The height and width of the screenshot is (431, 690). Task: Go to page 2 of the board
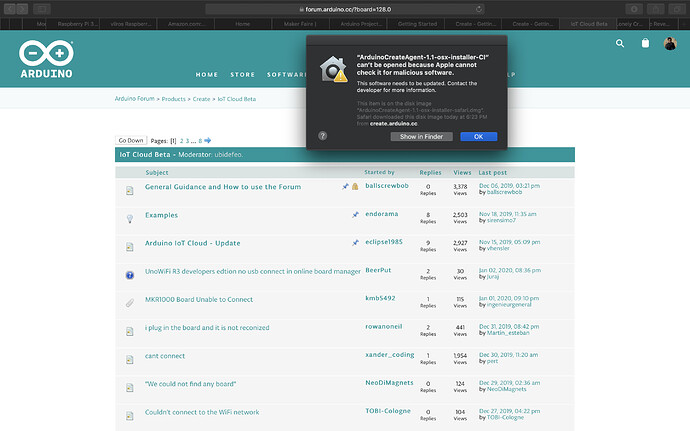pos(181,141)
